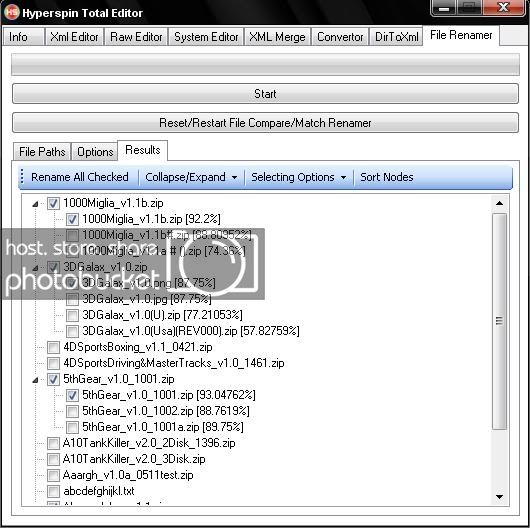Check 3DGalax_v1.0(Usa)(REV000).zip checkbox
This screenshot has height=528, width=530.
tap(72, 331)
